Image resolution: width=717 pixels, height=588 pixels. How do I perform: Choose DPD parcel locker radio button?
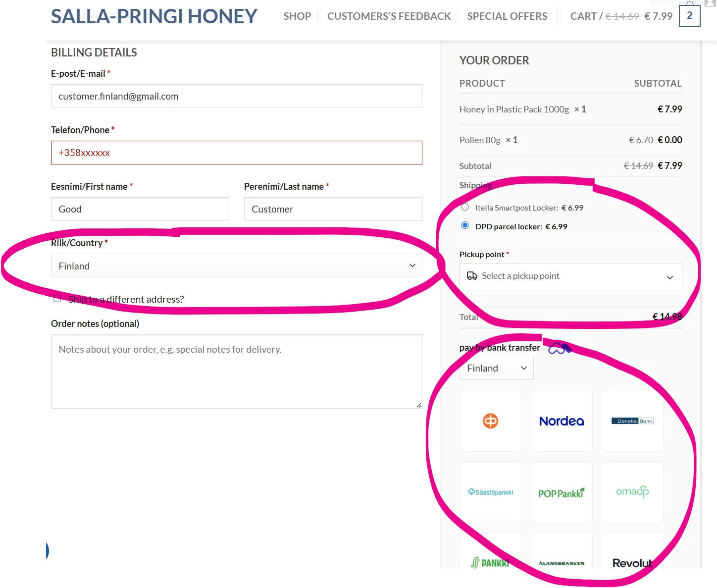pos(465,225)
